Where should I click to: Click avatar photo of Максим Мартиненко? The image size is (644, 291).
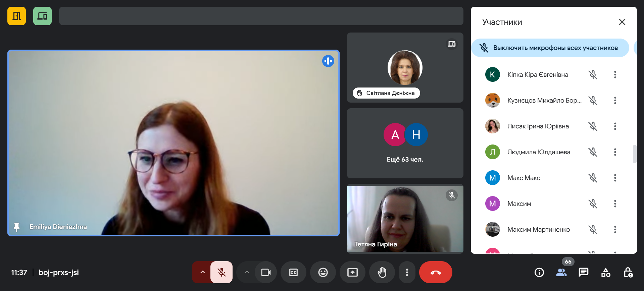coord(492,229)
